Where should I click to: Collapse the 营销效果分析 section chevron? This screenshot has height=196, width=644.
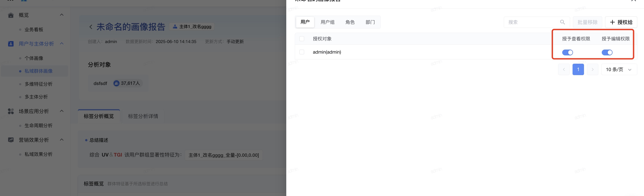(62, 140)
